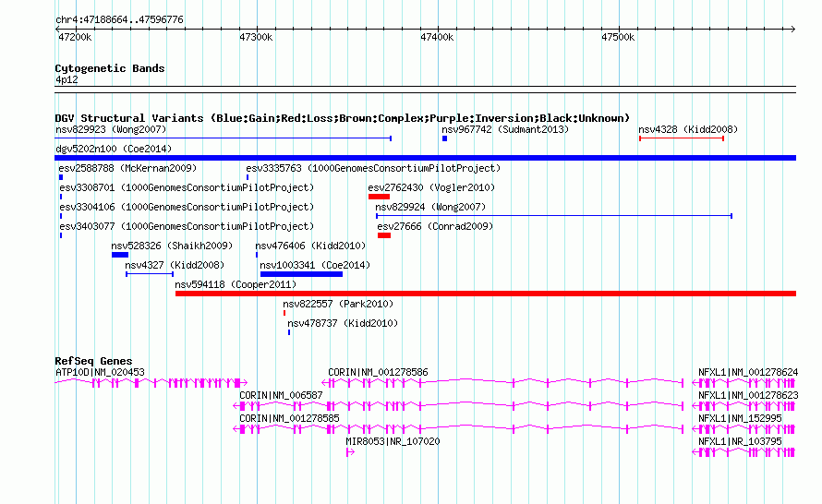Viewport: 822px width, 504px height.
Task: Click the nsv528326 (Shaikh2009) blue bar
Action: (x=120, y=255)
